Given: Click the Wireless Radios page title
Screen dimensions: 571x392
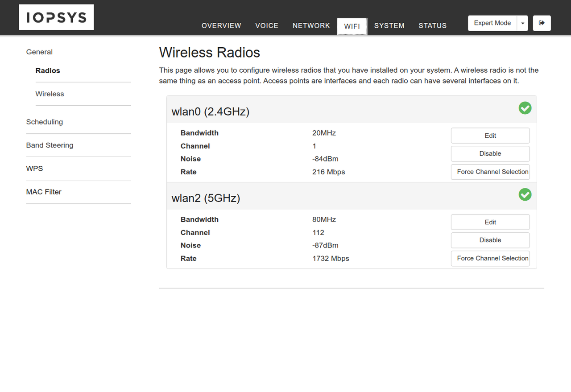Looking at the screenshot, I should pos(210,53).
